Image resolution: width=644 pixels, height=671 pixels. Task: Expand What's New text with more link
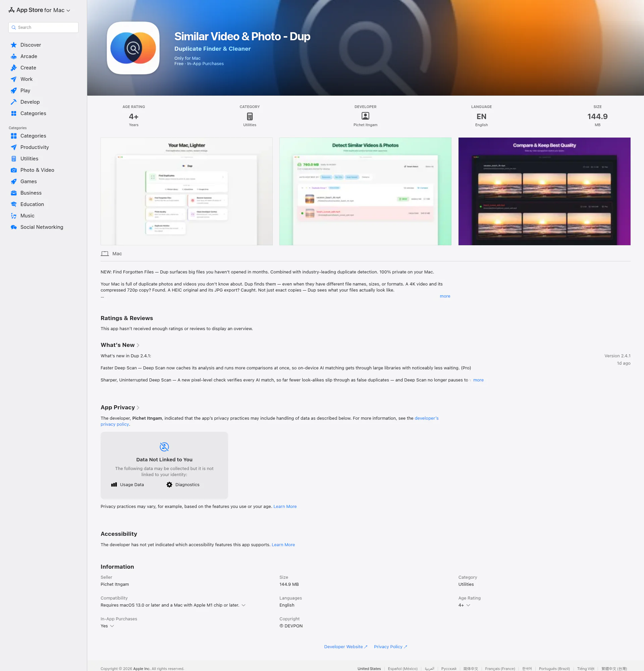click(478, 380)
